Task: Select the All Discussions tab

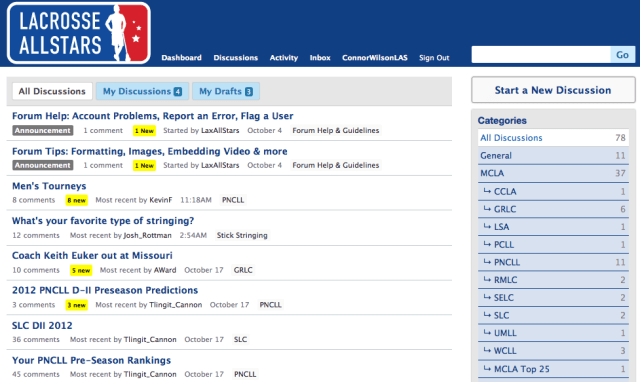Action: pos(52,91)
